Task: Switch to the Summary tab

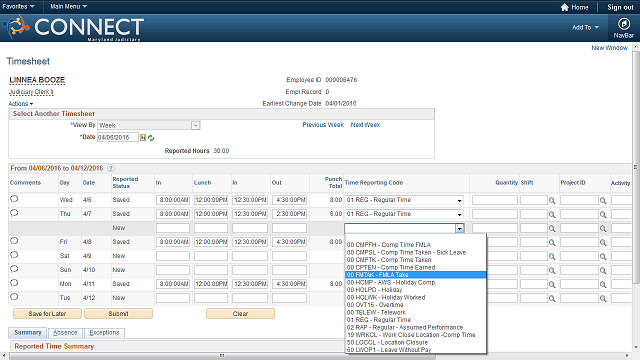Action: pyautogui.click(x=28, y=333)
